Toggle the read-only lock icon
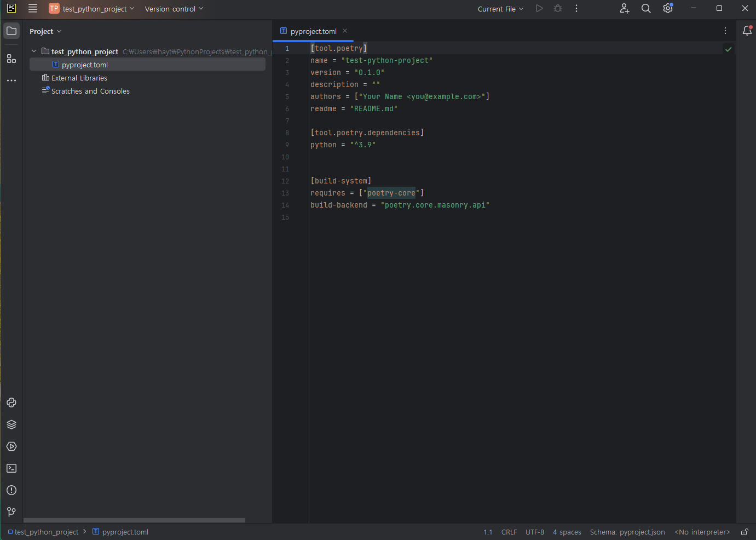The image size is (756, 540). pyautogui.click(x=745, y=532)
